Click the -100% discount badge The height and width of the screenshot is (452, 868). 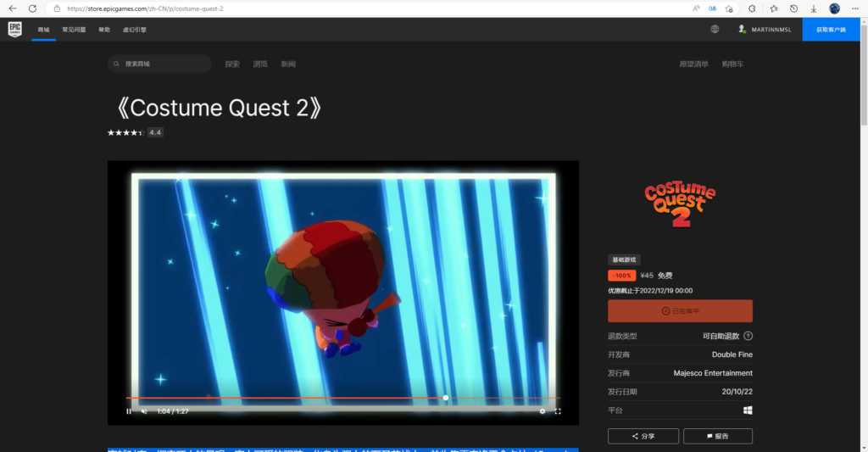click(621, 276)
